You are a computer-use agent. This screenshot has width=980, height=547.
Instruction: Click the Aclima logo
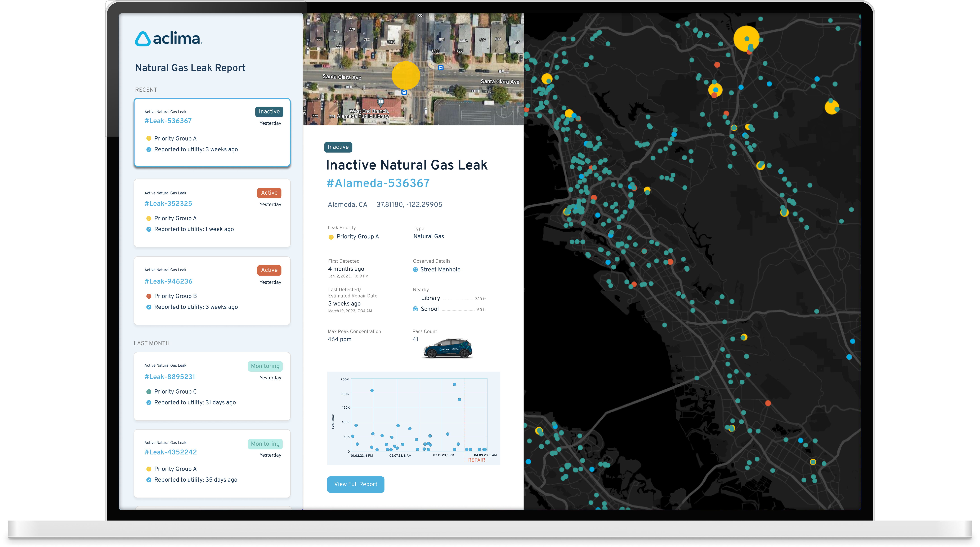[x=169, y=39]
